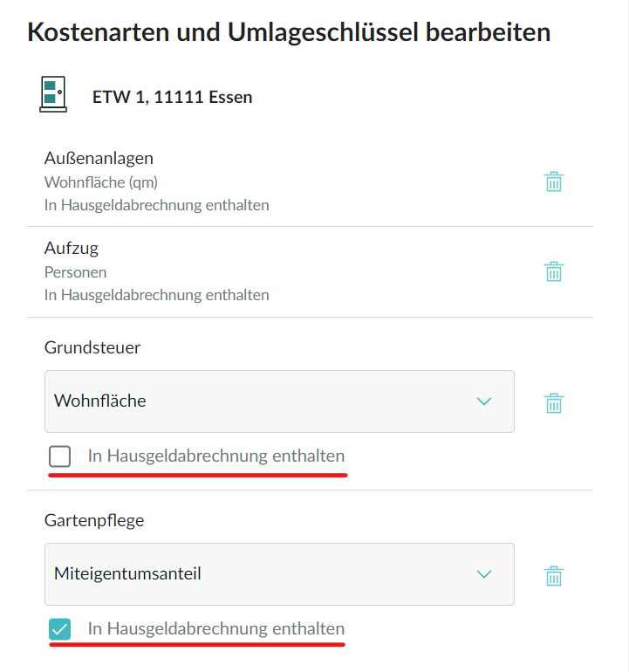The image size is (629, 672).
Task: Click the 'Personen' key under Aufzug
Action: pos(75,272)
